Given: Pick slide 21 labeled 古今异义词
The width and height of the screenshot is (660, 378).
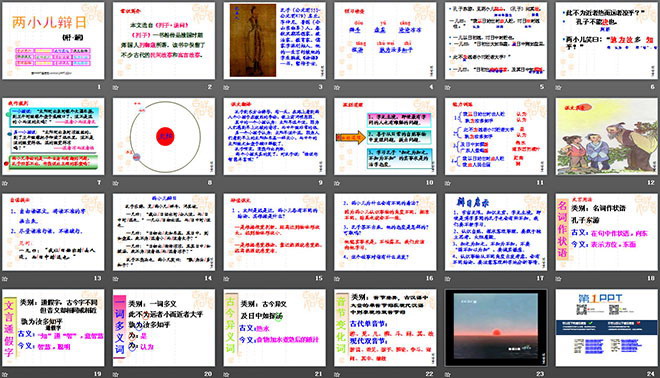Looking at the screenshot, I should pyautogui.click(x=274, y=327).
